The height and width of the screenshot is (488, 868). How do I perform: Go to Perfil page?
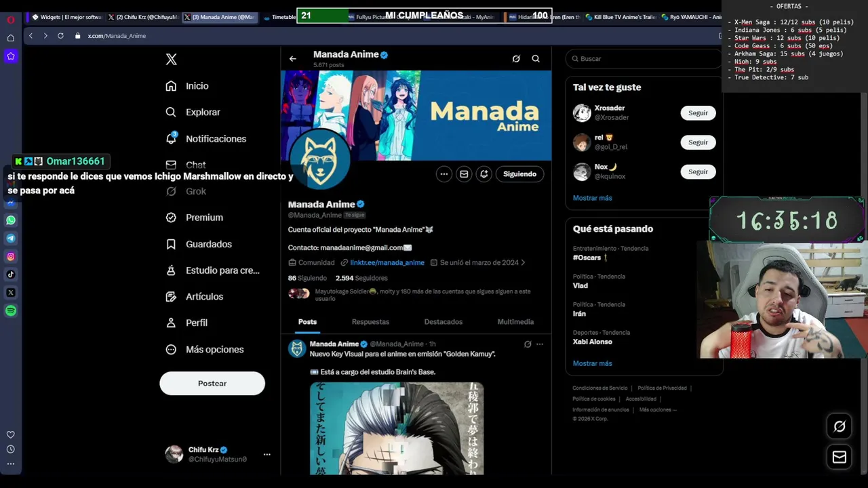(187, 323)
